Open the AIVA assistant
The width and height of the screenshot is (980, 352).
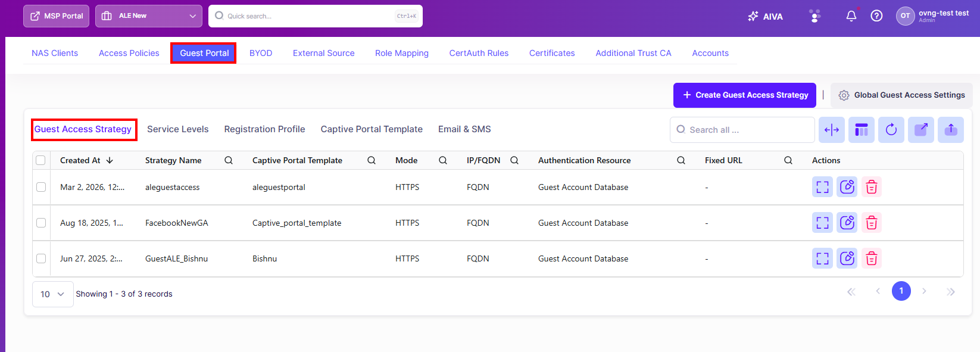point(765,16)
